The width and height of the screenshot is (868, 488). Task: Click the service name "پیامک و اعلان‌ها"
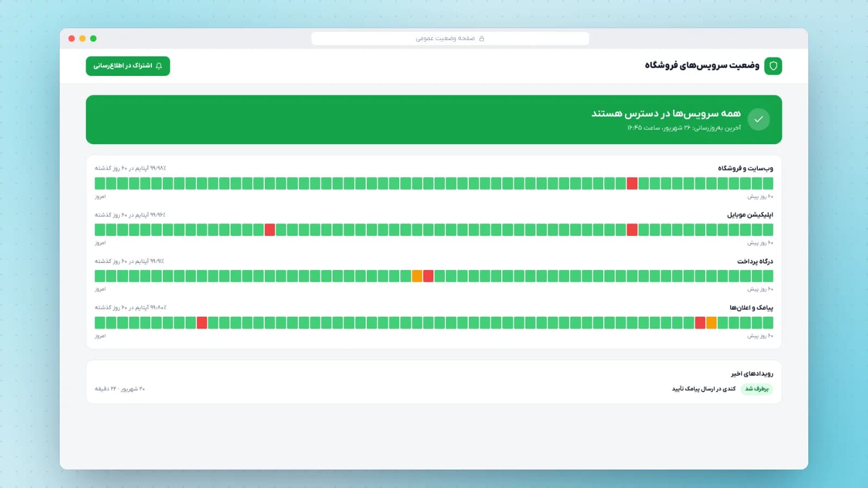coord(751,307)
